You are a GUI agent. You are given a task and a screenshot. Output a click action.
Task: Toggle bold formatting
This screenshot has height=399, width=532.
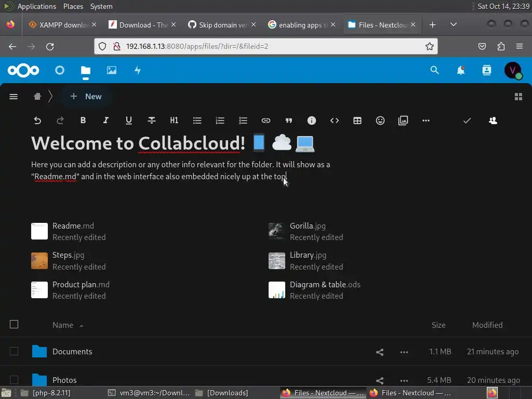(83, 121)
